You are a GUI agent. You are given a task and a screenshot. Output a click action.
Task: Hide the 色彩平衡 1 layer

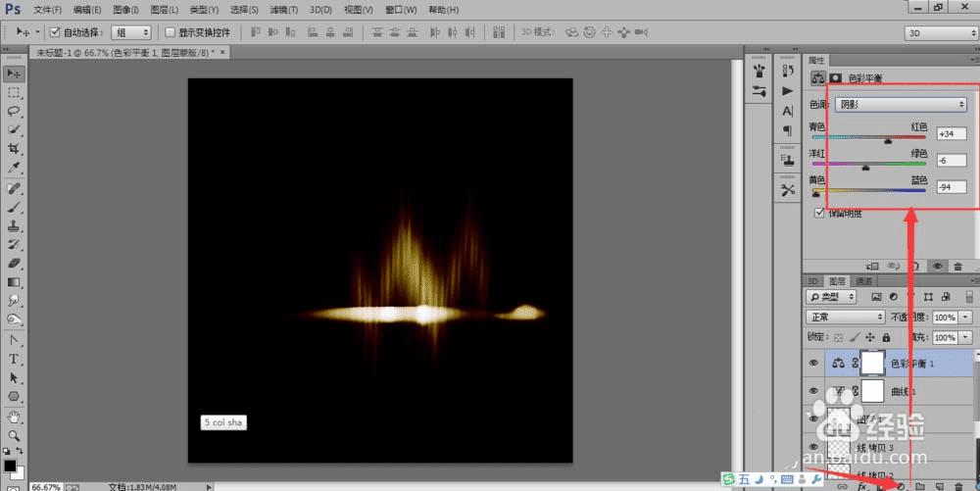pyautogui.click(x=813, y=363)
